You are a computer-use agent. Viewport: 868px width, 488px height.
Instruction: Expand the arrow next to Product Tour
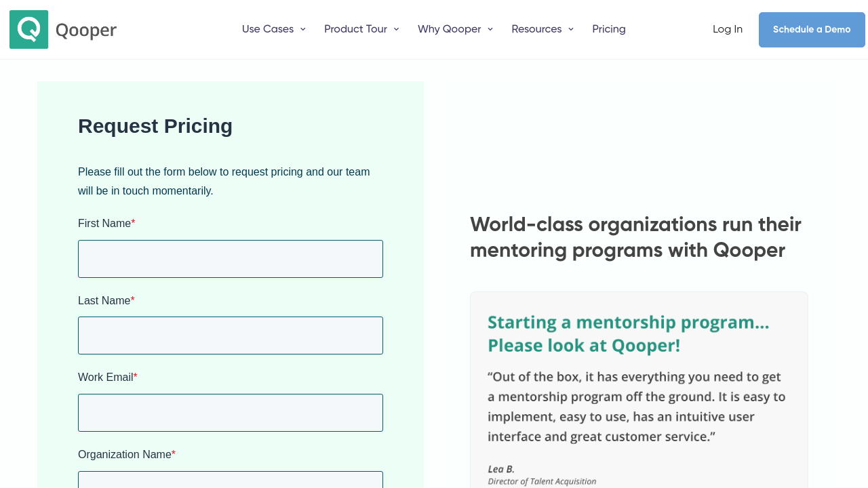pos(397,30)
